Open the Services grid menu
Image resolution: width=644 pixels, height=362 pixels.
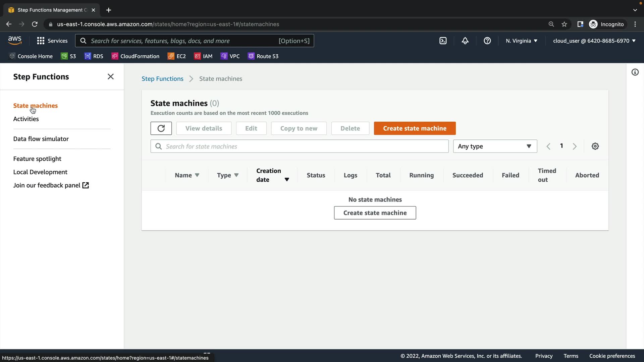(52, 41)
